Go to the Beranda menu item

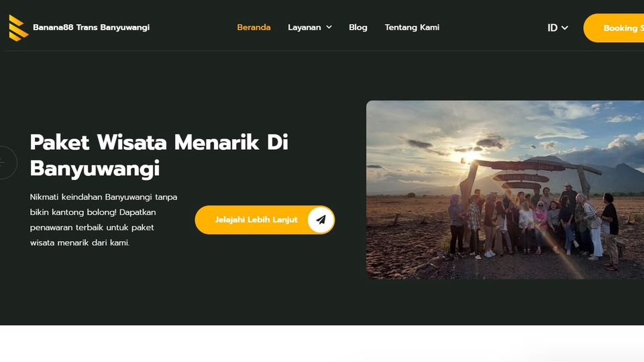click(254, 27)
